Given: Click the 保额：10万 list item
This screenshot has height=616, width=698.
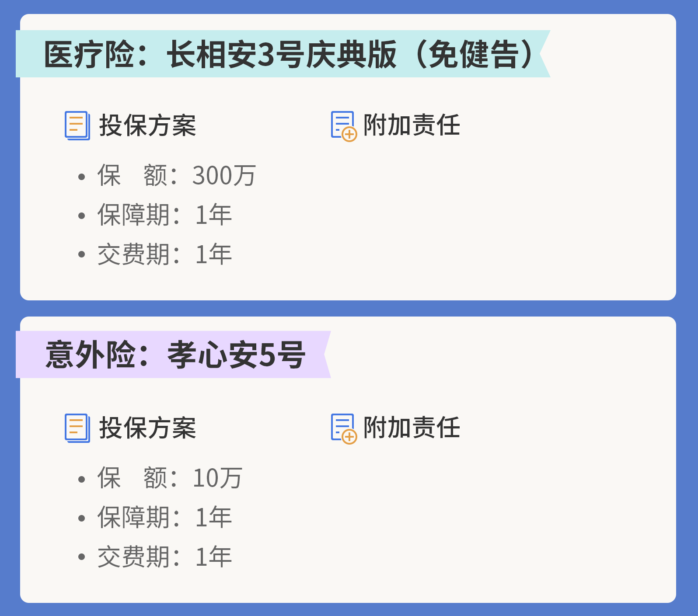Looking at the screenshot, I should [x=170, y=478].
